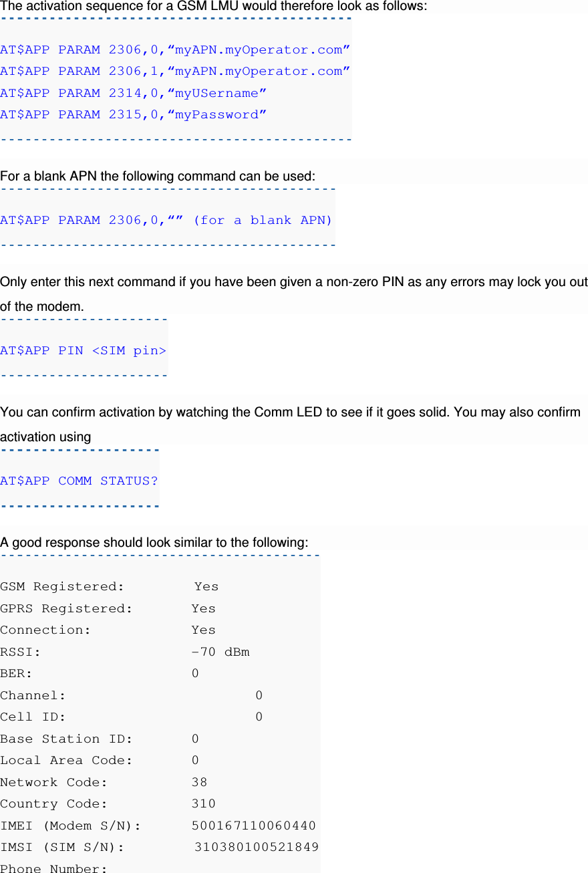Click the 'Network Code:' value 38
This screenshot has height=873, width=588.
pos(199,782)
